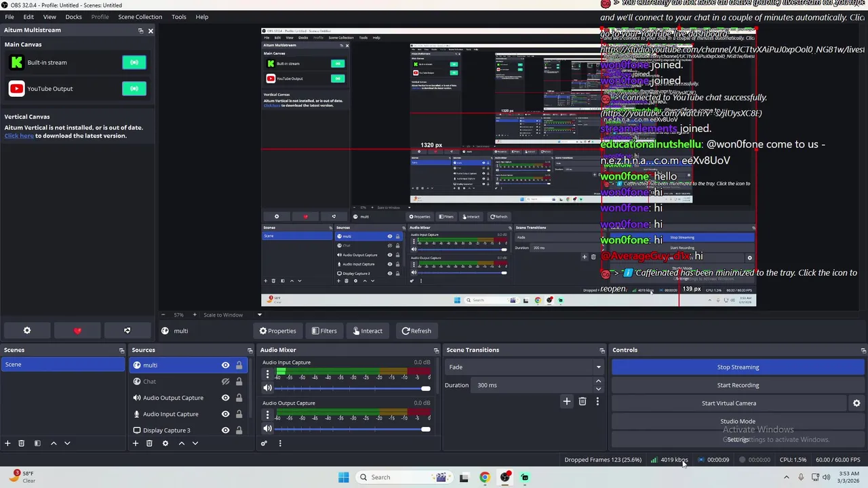Move source up in Sources toolbar
The width and height of the screenshot is (868, 488).
coord(182,443)
